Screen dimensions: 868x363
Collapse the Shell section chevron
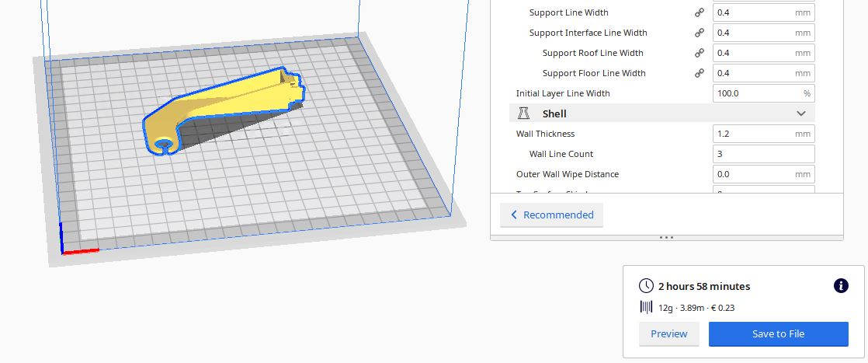tap(800, 113)
